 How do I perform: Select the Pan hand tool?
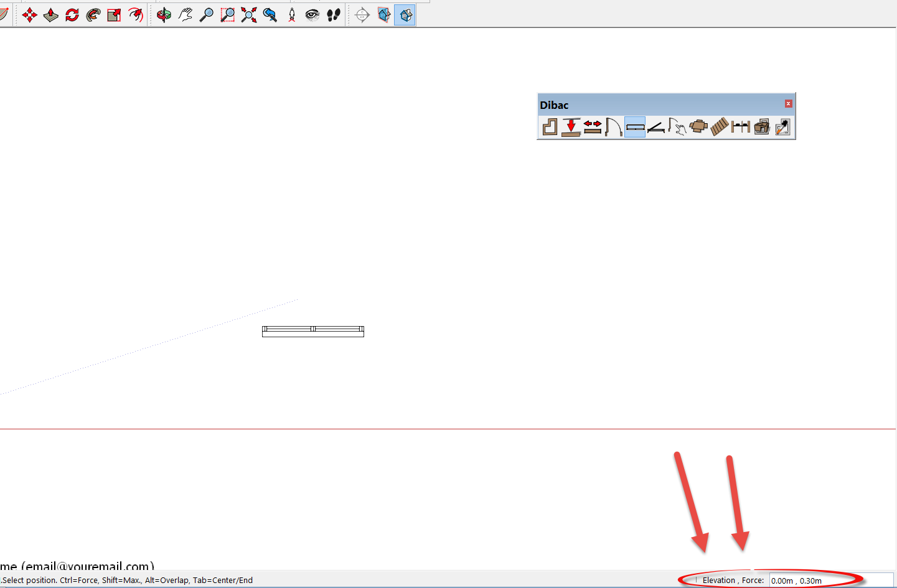[186, 15]
